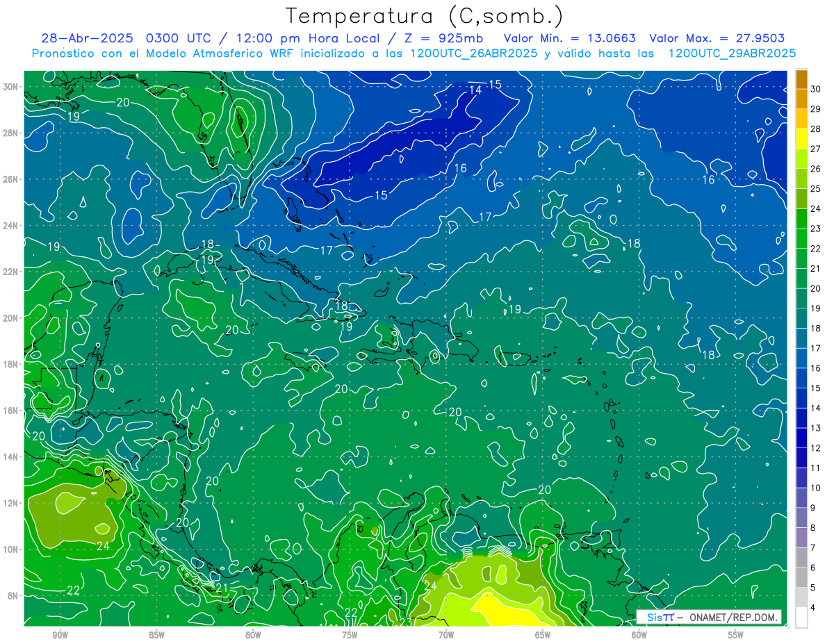Click the "14N" latitude label
Image resolution: width=834 pixels, height=644 pixels.
pos(10,457)
